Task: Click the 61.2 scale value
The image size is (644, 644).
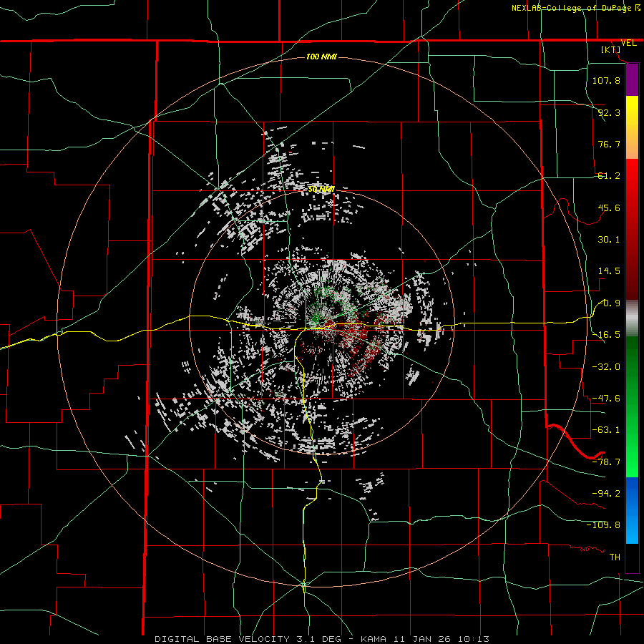Action: click(x=609, y=176)
